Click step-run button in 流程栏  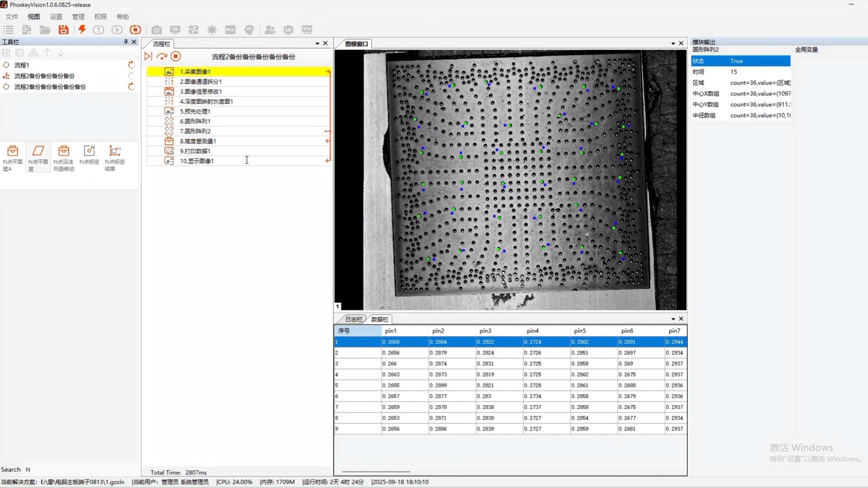pos(148,56)
